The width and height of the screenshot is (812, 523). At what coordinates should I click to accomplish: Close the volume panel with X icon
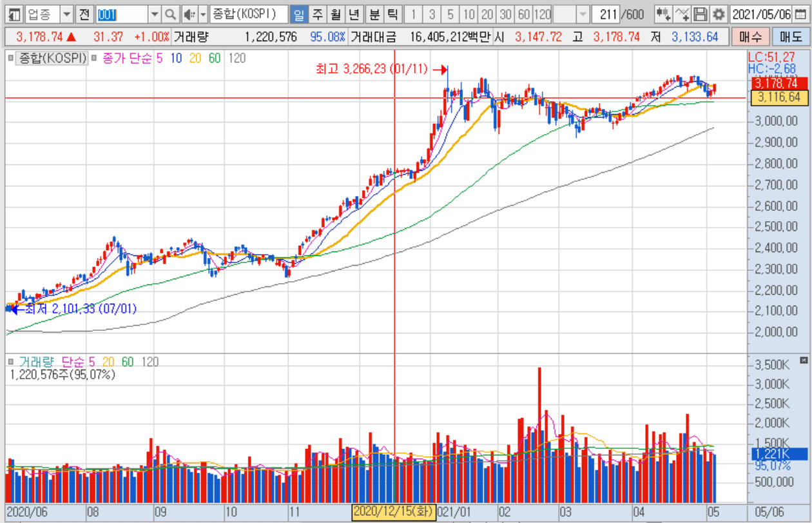click(x=804, y=360)
